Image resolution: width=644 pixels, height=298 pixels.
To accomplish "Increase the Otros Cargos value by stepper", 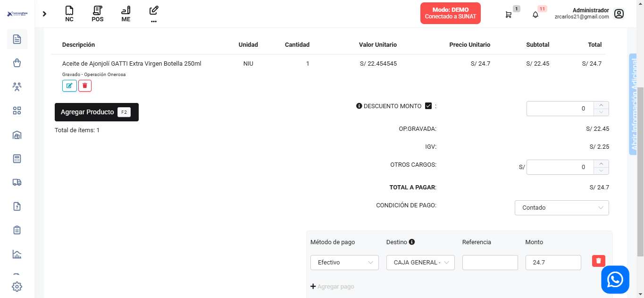I will coord(601,164).
